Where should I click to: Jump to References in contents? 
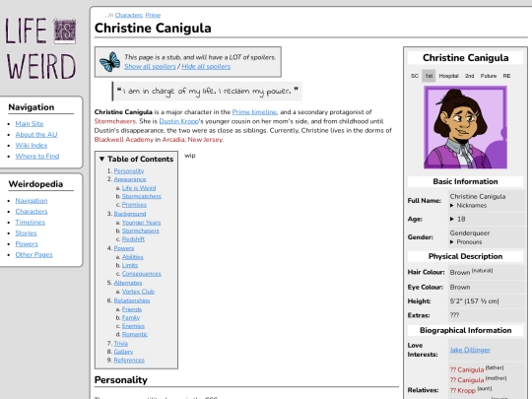coord(129,361)
